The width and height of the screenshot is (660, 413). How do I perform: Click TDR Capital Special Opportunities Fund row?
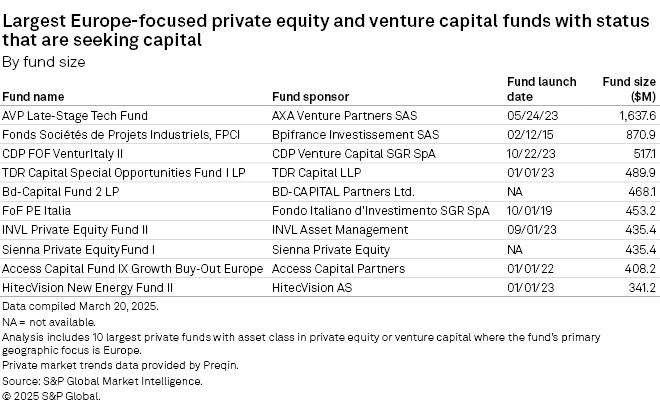coord(124,173)
